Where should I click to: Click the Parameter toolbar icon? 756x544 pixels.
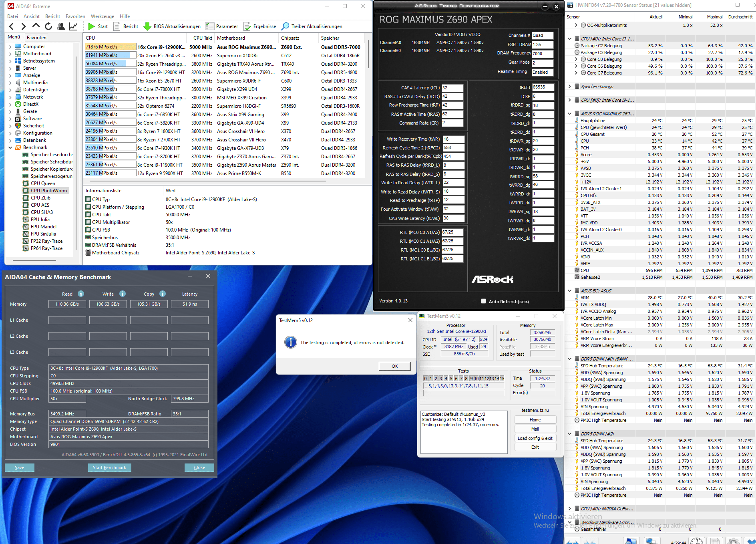coord(209,26)
